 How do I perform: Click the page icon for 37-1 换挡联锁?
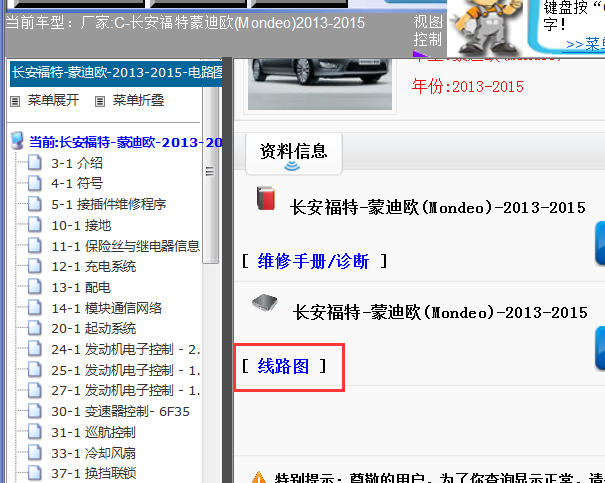coord(35,473)
